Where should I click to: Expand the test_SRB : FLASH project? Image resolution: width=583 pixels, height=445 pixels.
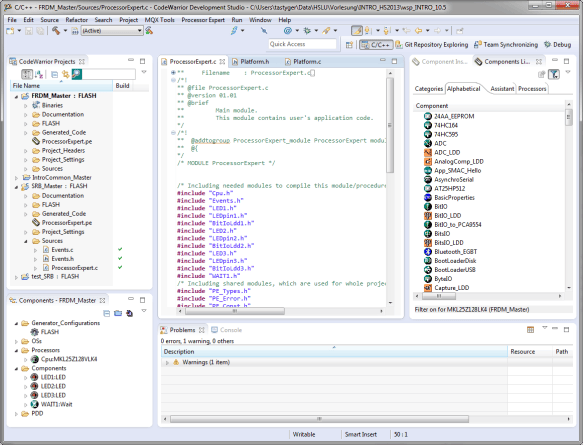(x=16, y=277)
